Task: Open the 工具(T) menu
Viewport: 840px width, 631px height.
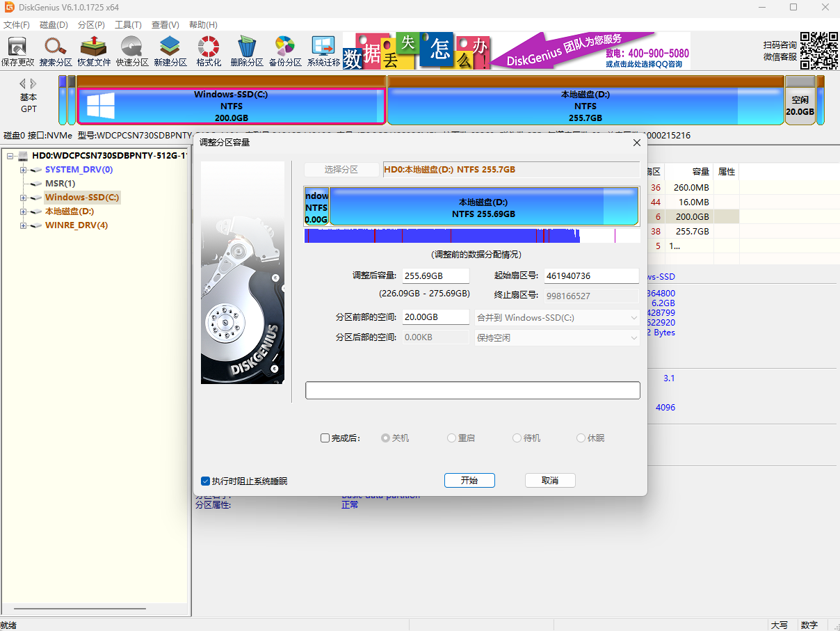Action: pos(128,25)
